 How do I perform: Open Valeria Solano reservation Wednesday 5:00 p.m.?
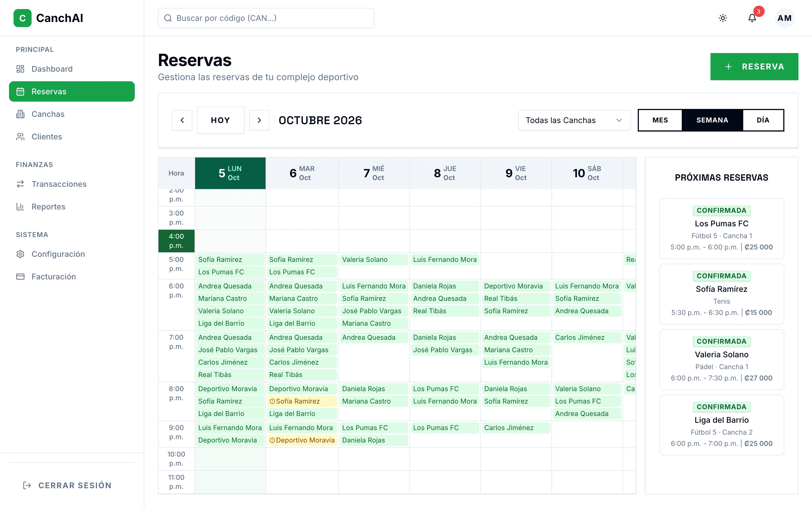click(374, 260)
